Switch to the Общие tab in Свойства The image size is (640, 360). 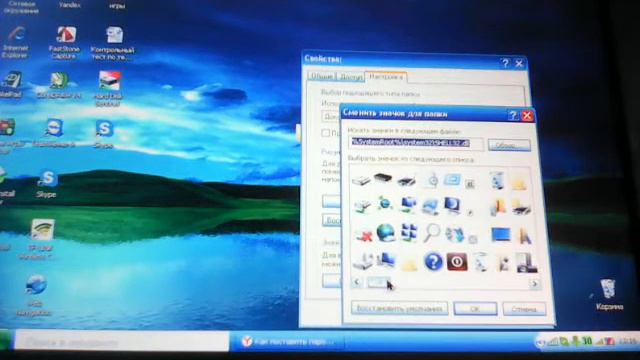[321, 76]
